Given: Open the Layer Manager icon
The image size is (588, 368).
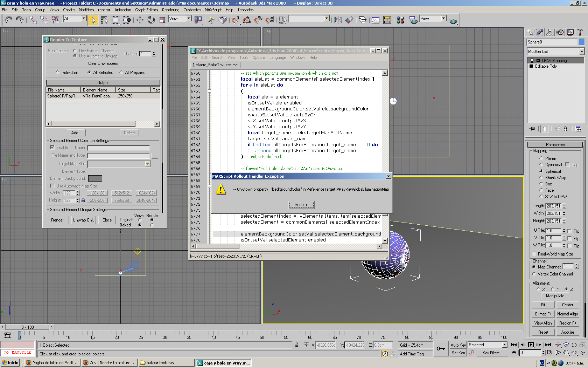Looking at the screenshot, I should (x=363, y=20).
